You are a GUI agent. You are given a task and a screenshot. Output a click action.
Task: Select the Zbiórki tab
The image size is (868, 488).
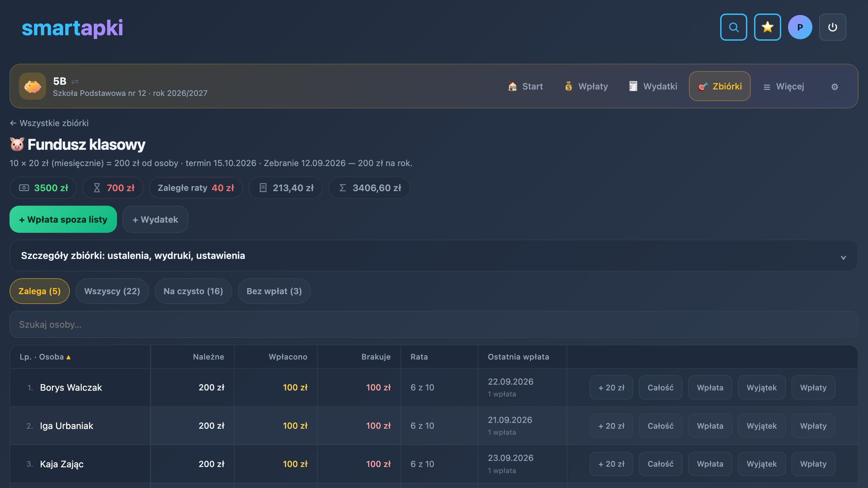(719, 86)
